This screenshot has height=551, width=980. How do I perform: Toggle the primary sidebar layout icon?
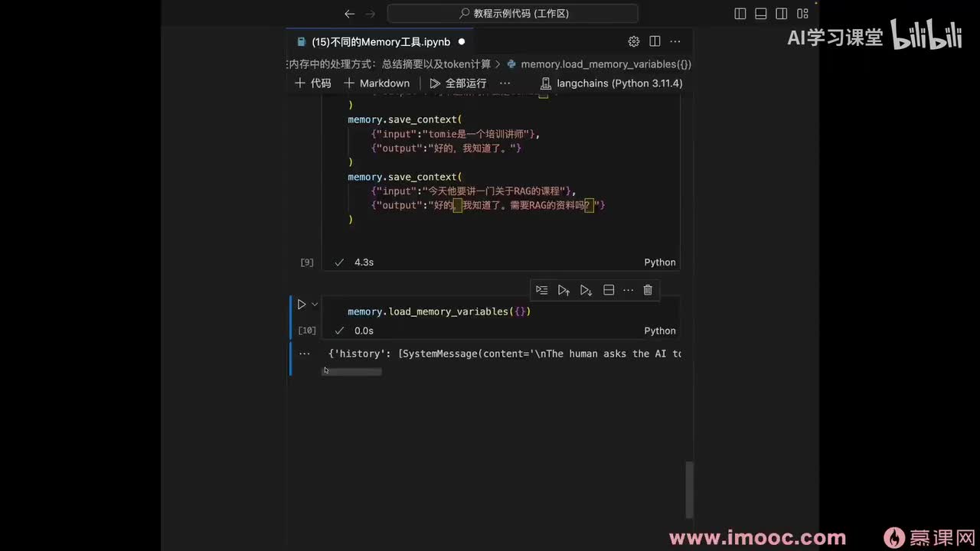coord(740,14)
